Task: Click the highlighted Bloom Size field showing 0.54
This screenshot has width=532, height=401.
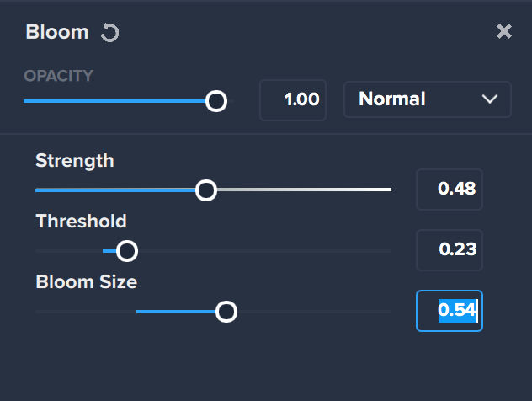Action: click(x=450, y=311)
